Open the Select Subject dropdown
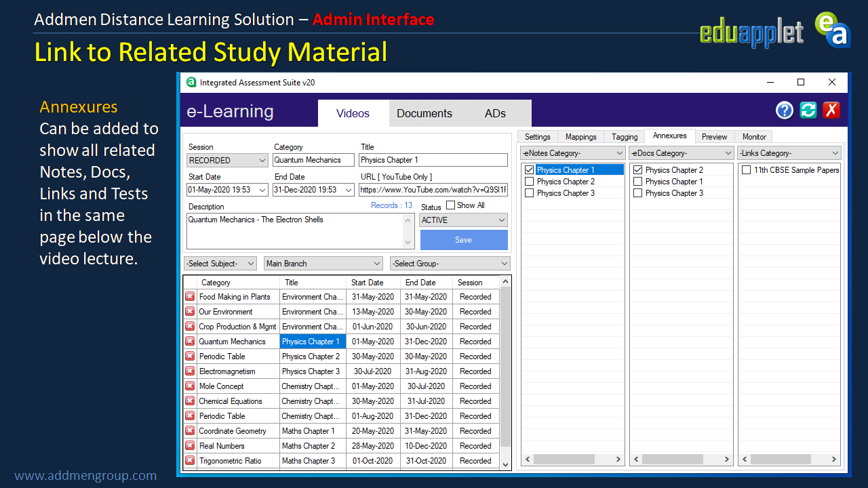Viewport: 868px width, 488px height. point(220,264)
